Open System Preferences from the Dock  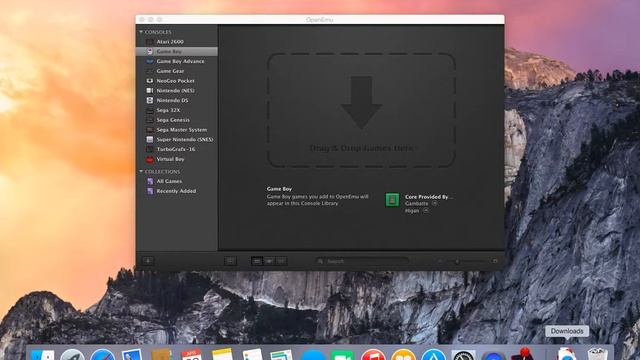463,355
